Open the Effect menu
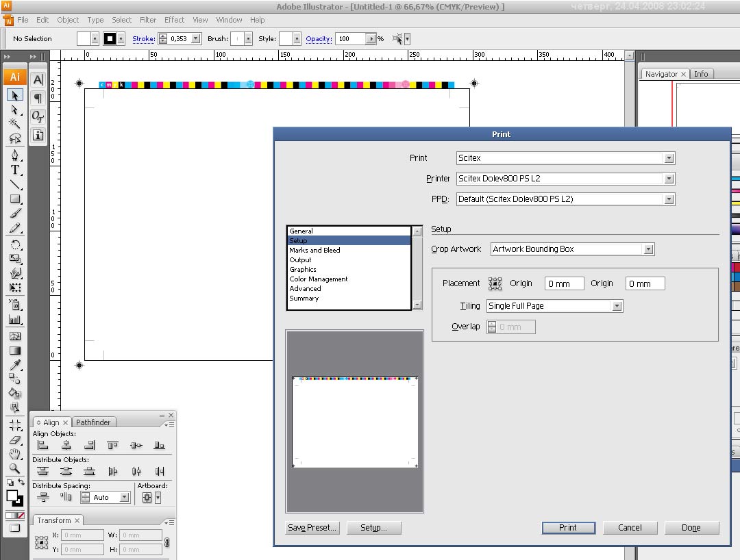The height and width of the screenshot is (560, 740). [x=174, y=20]
